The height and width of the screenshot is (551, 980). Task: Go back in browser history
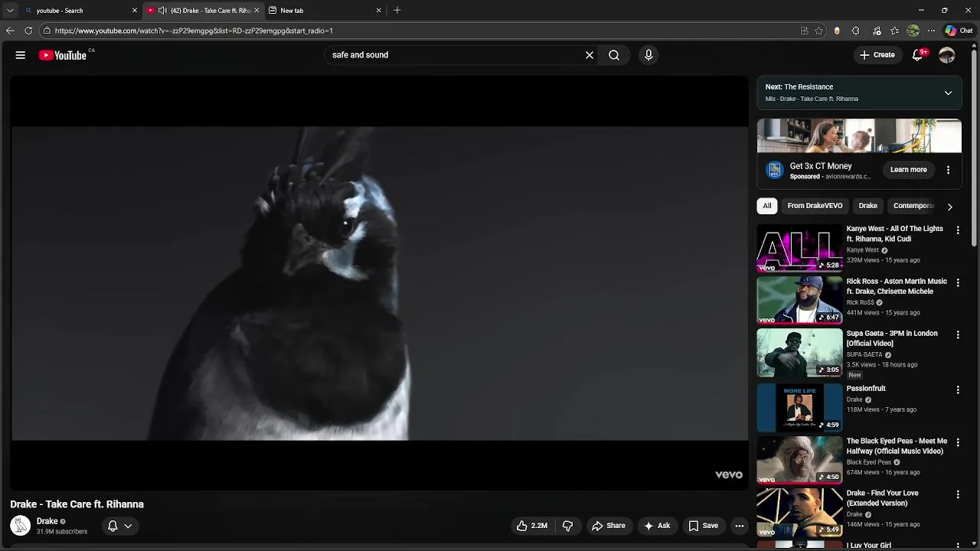[x=10, y=31]
